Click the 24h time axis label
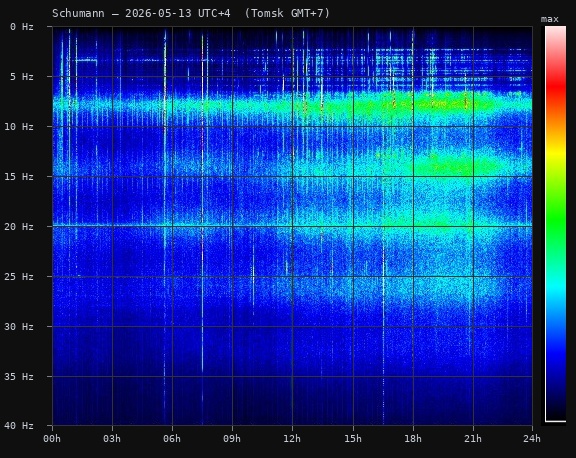Image resolution: width=576 pixels, height=458 pixels. coord(532,439)
